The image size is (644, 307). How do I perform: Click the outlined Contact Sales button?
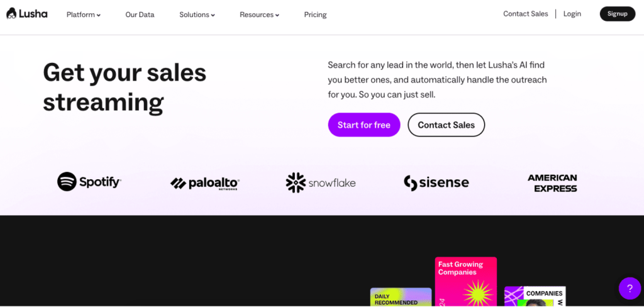tap(446, 125)
